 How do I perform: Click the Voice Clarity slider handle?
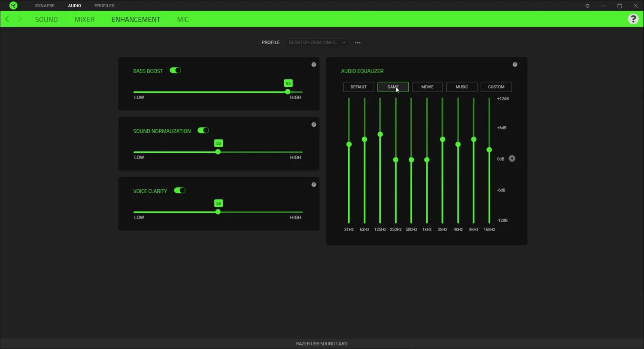point(218,212)
